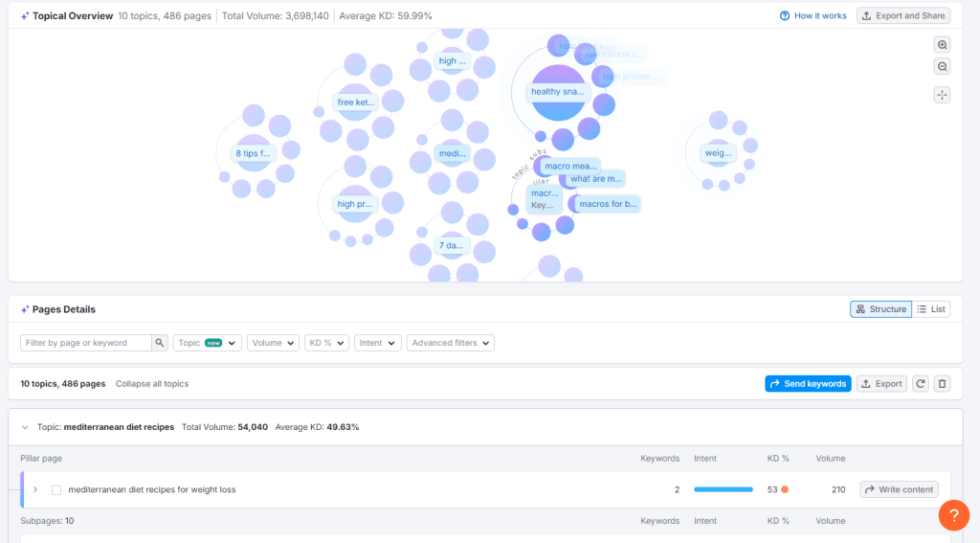Click the re-center map icon
980x543 pixels.
click(x=943, y=94)
